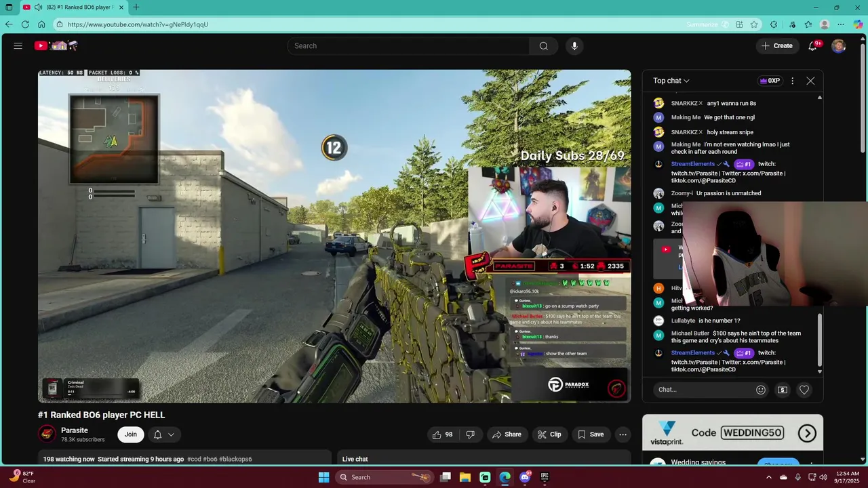The image size is (868, 488).
Task: Refresh the browser page
Action: (x=25, y=24)
